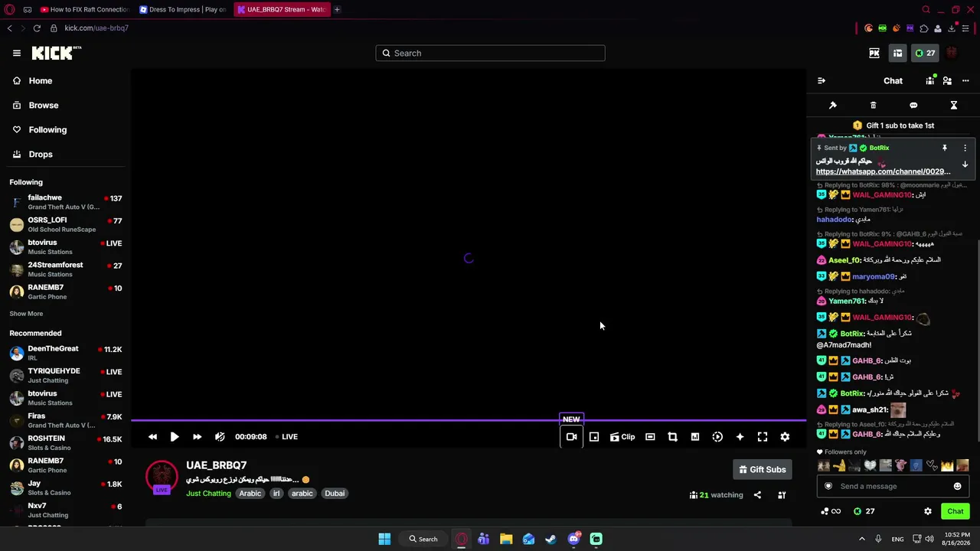Toggle theater mode in the player
The image size is (980, 551).
650,437
